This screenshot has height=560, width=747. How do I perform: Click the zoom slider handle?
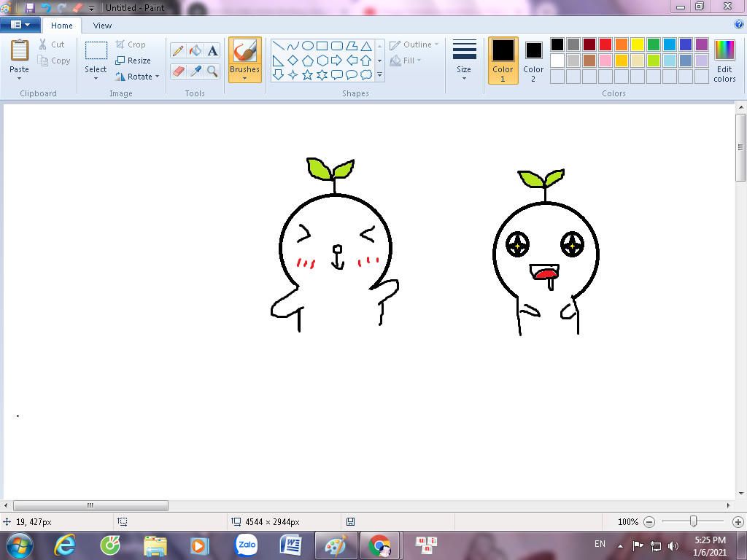point(694,522)
